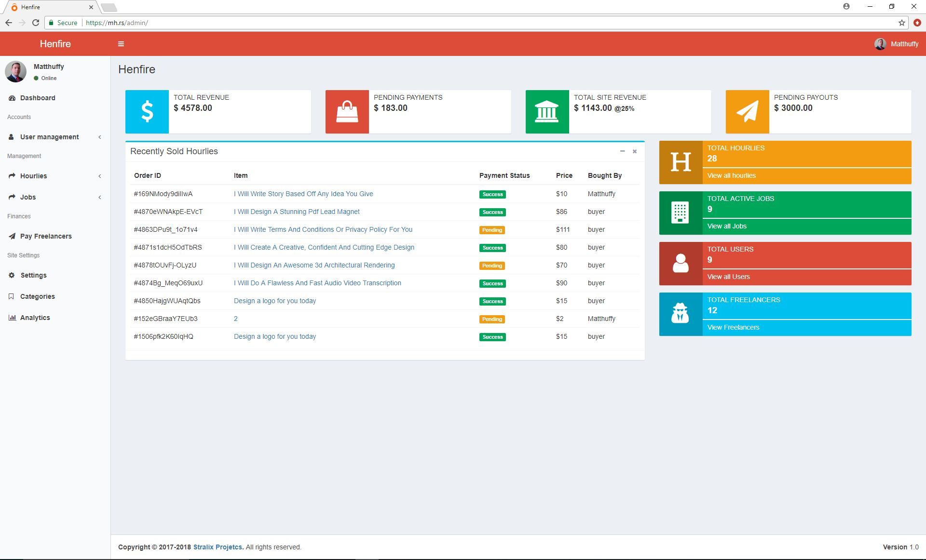Open 'I Will Write Terms And Conditions' item
Image resolution: width=926 pixels, height=560 pixels.
pyautogui.click(x=323, y=229)
